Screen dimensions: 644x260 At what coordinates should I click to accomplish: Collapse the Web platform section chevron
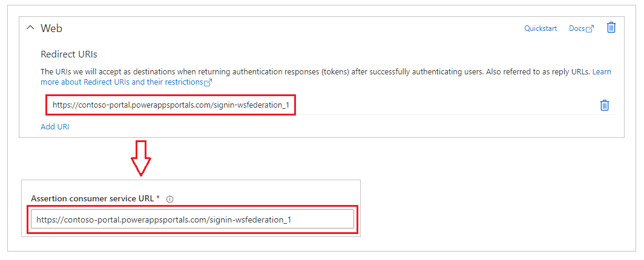click(31, 28)
